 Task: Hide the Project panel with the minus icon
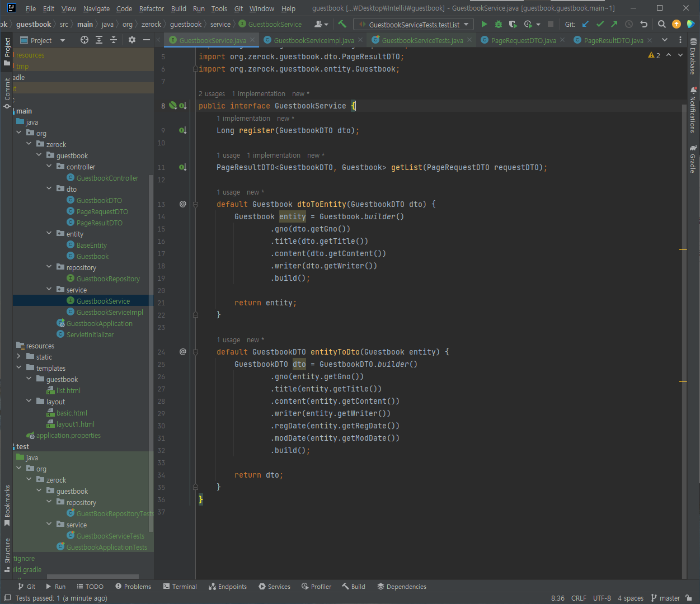point(147,40)
